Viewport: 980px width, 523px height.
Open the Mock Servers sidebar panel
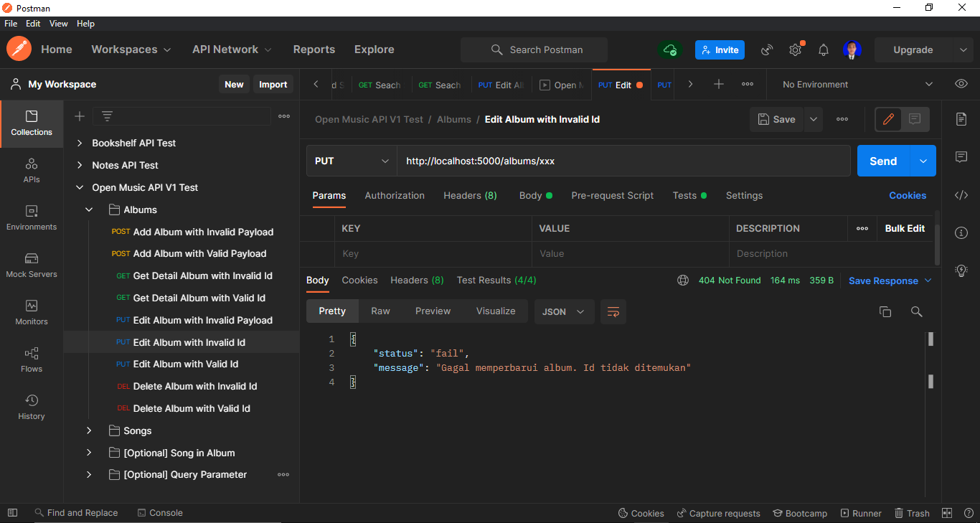[x=32, y=265]
